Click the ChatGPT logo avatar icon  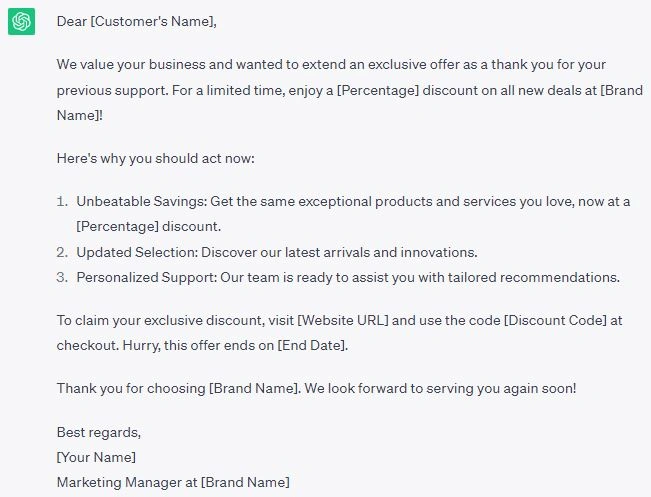pos(22,21)
